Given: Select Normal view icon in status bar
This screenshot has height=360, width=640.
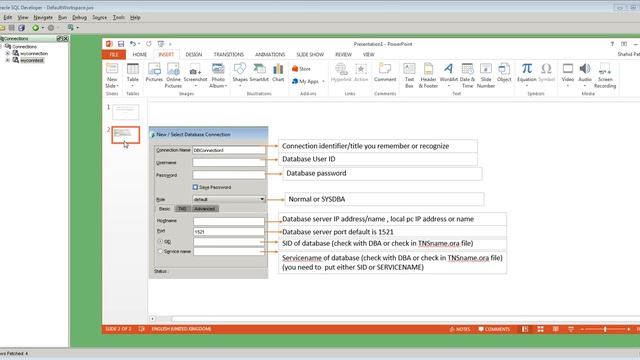Looking at the screenshot, I should [x=525, y=329].
